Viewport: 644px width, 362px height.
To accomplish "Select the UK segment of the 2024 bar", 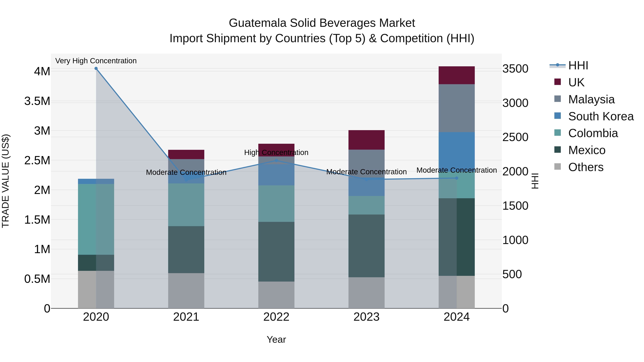I will click(457, 75).
